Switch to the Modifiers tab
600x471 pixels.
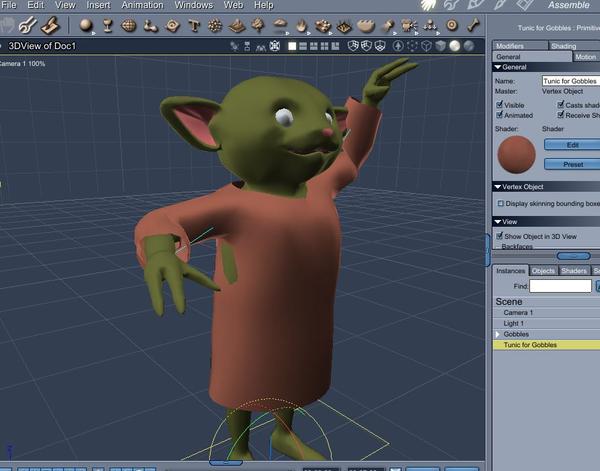[x=520, y=46]
